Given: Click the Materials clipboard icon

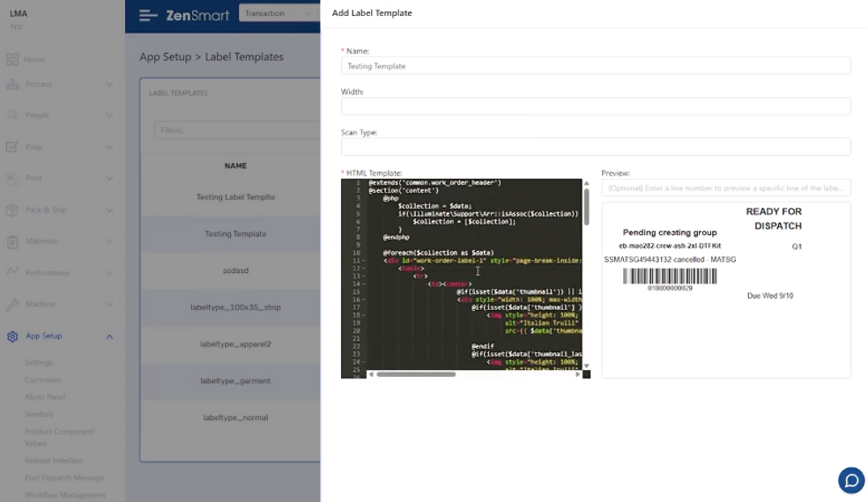Looking at the screenshot, I should [x=12, y=241].
